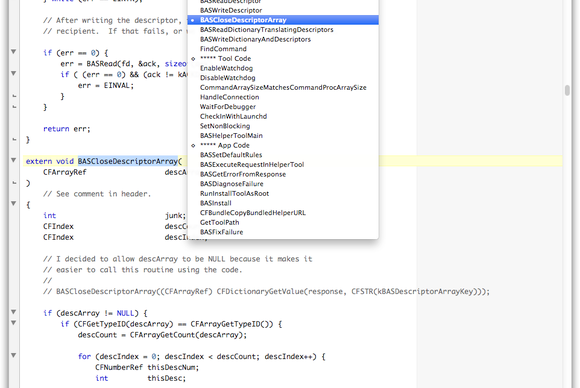Image resolution: width=580 pixels, height=388 pixels.
Task: Click the '// See comment in header.' comment
Action: (97, 194)
